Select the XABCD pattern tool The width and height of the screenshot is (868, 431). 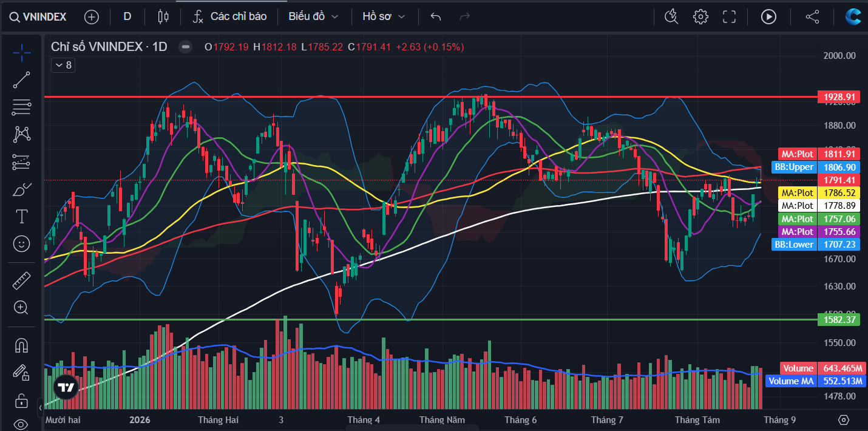click(x=22, y=134)
